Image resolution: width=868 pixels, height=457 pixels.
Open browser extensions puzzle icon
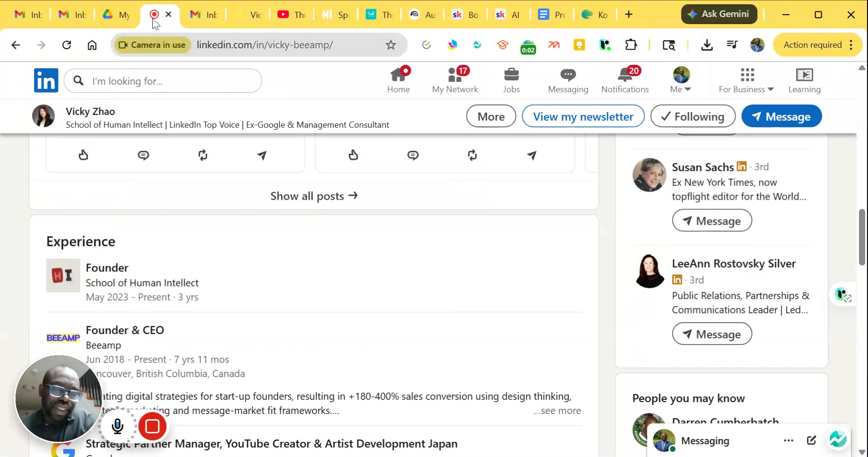click(x=631, y=45)
